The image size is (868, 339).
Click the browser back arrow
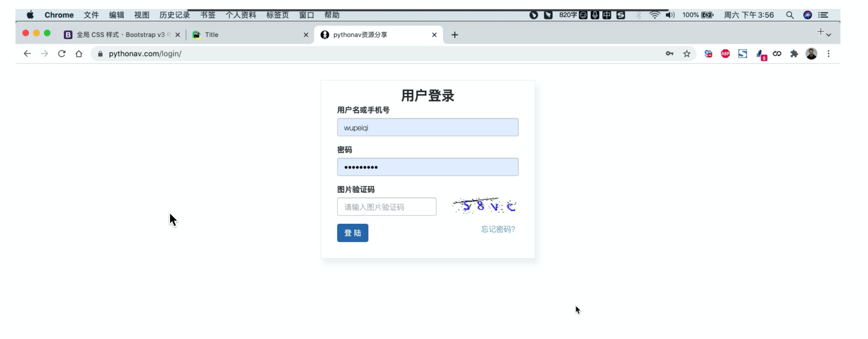click(x=27, y=54)
